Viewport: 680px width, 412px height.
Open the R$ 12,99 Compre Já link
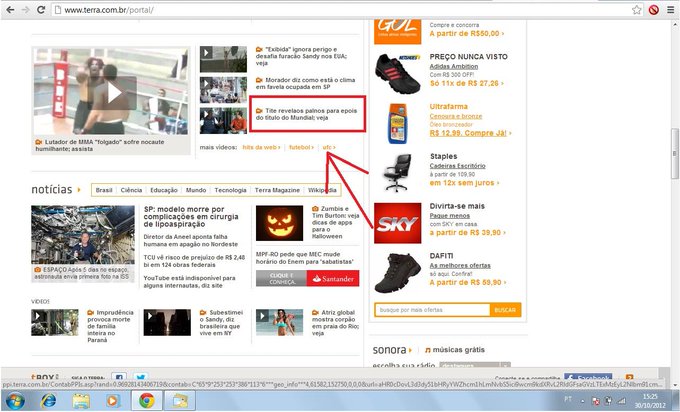470,133
